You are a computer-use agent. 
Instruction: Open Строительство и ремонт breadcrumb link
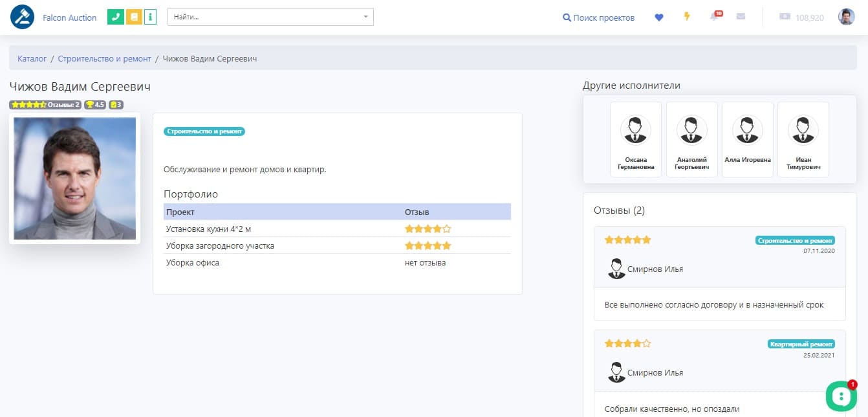(104, 58)
